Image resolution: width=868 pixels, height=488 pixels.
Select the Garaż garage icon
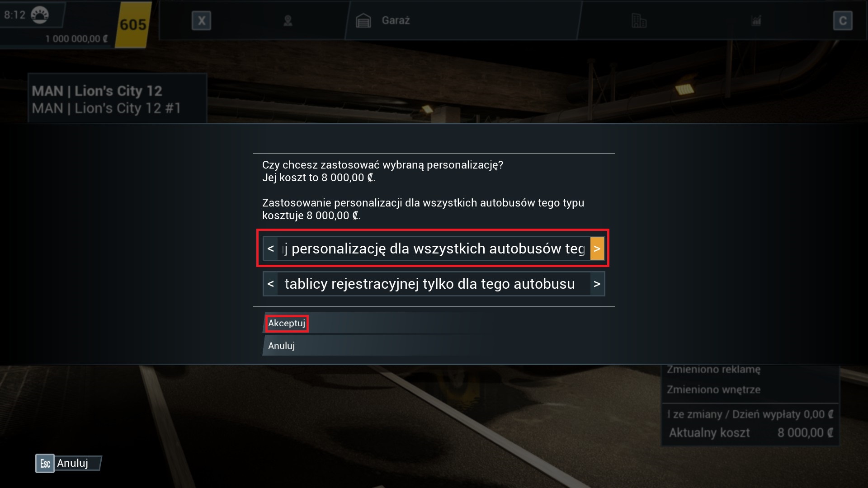pos(363,21)
